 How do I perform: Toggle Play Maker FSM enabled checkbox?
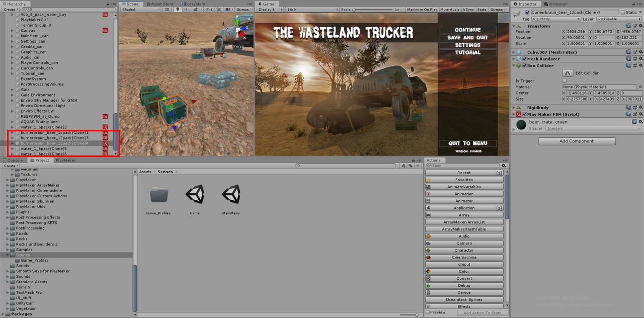(x=524, y=114)
